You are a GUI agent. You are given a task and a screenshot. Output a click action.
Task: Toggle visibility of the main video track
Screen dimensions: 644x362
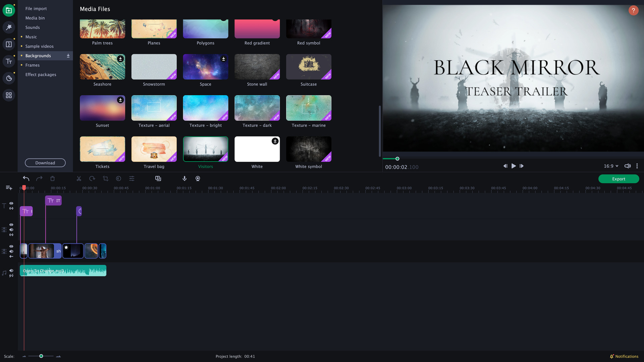tap(11, 246)
